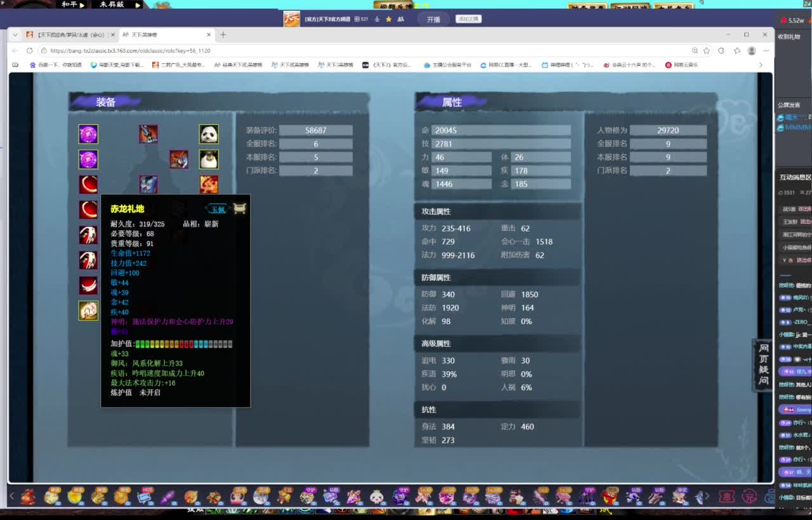Screen dimensions: 812x520
Task: Open the 网页疑问 side help button
Action: tap(764, 365)
